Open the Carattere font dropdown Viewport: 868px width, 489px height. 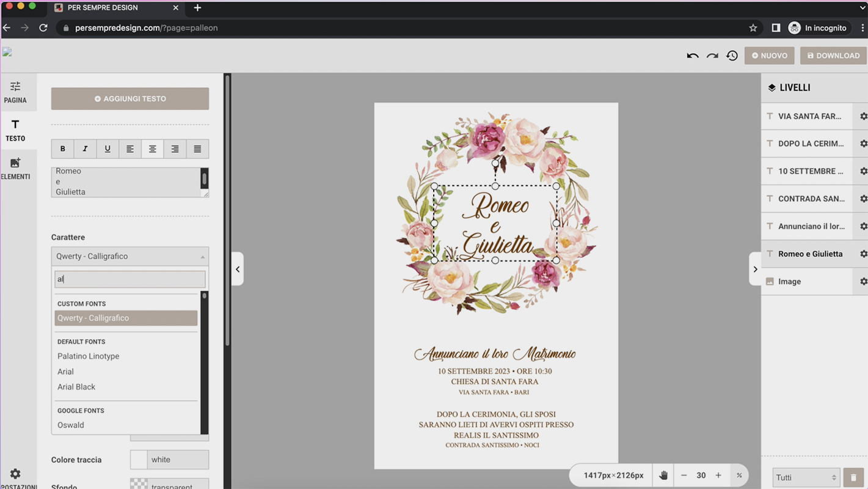pyautogui.click(x=130, y=256)
